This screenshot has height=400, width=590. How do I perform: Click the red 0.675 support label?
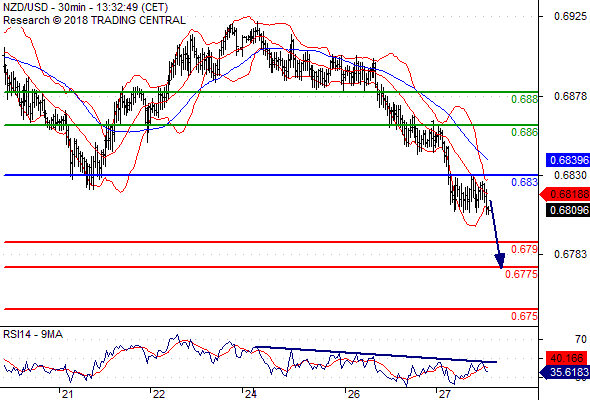[x=524, y=316]
